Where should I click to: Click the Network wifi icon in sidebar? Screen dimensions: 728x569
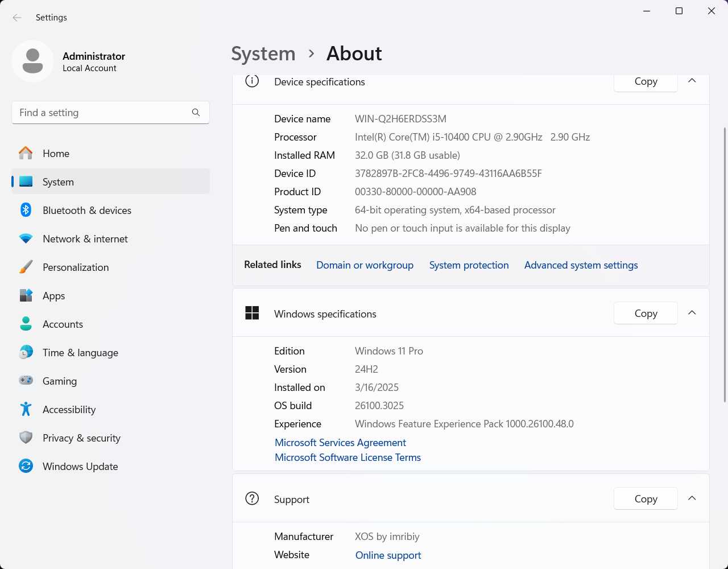tap(26, 238)
